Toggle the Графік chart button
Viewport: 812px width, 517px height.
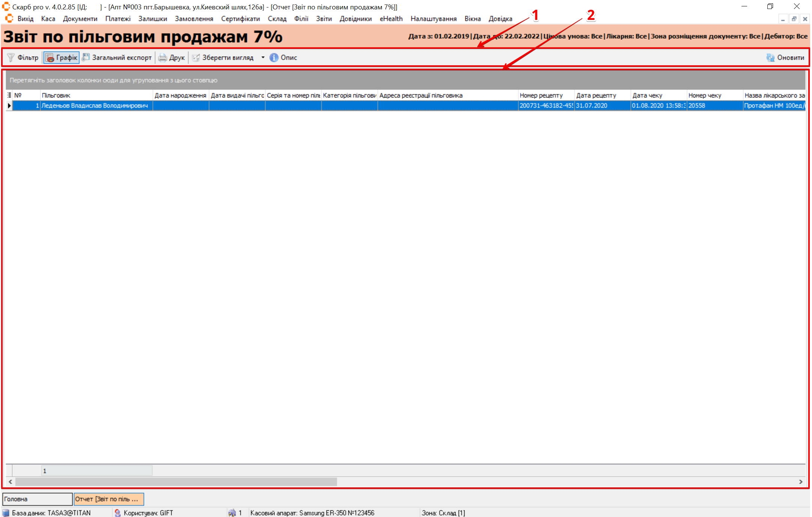point(61,57)
